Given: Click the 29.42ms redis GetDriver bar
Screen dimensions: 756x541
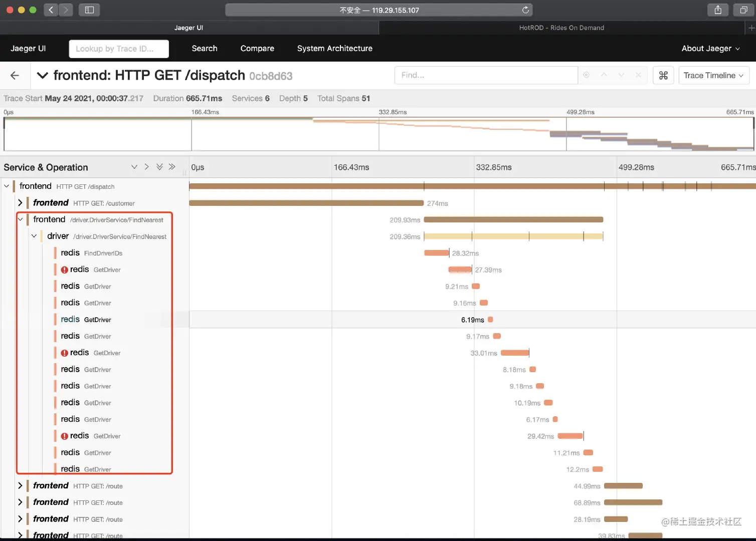Looking at the screenshot, I should pos(571,436).
